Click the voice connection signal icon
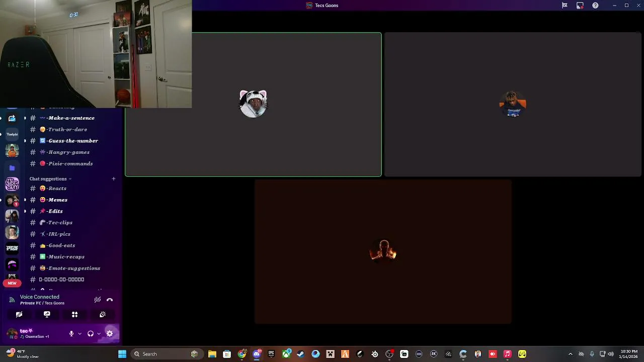This screenshot has width=644, height=362. (12, 300)
